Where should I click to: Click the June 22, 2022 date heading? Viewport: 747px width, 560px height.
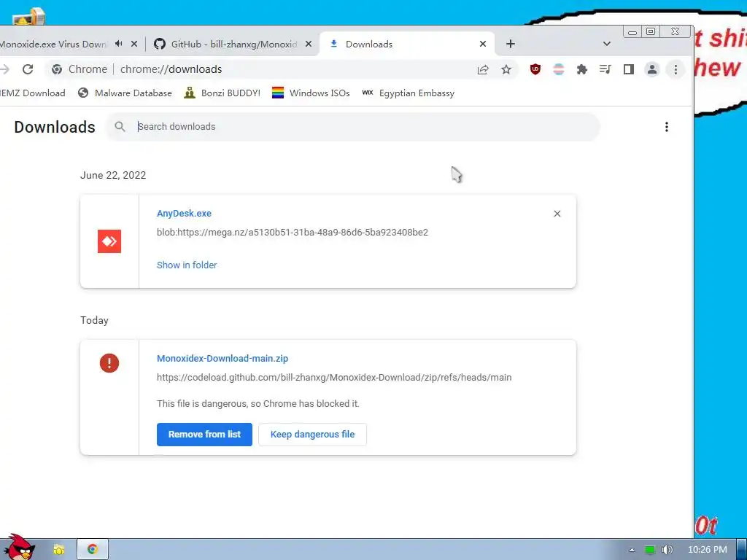113,175
